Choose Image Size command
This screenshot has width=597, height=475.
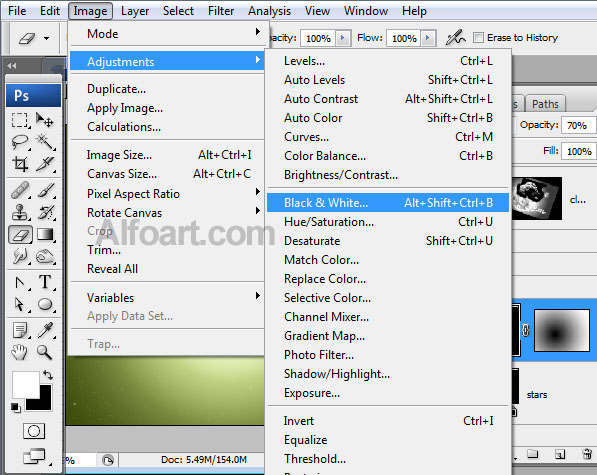[x=168, y=155]
